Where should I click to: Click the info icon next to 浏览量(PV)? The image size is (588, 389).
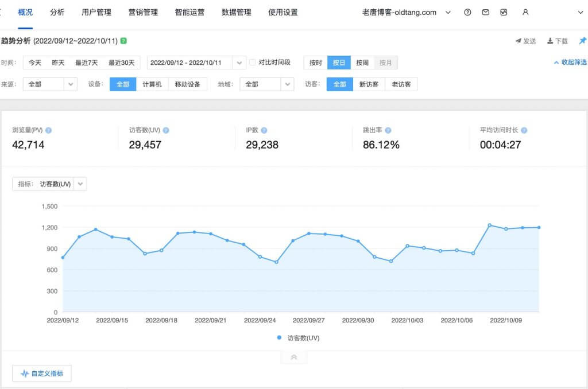coord(49,130)
